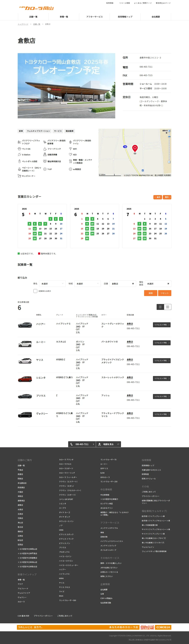Click the キッズコーナー icon
Screen dimensions: 189x644
pos(19,176)
